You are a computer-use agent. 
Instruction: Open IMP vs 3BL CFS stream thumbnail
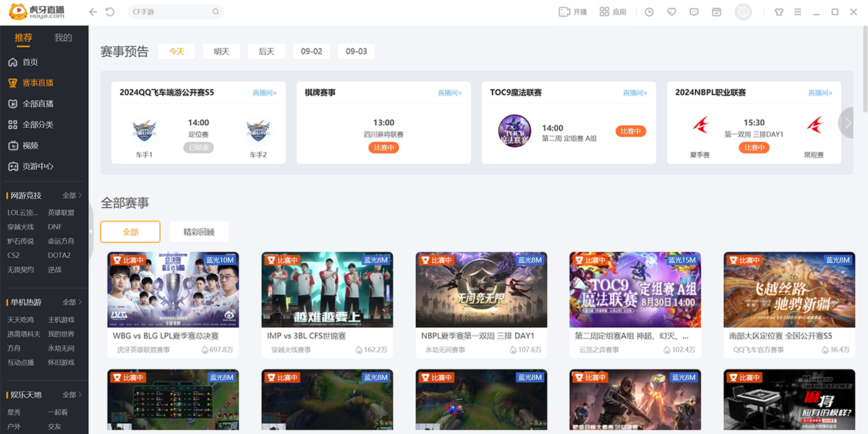pos(327,289)
